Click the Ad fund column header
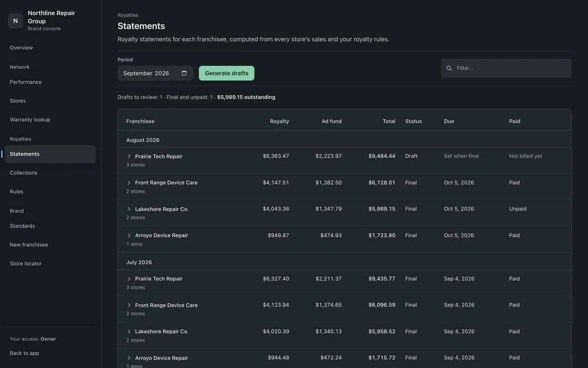This screenshot has width=588, height=368. (x=332, y=121)
